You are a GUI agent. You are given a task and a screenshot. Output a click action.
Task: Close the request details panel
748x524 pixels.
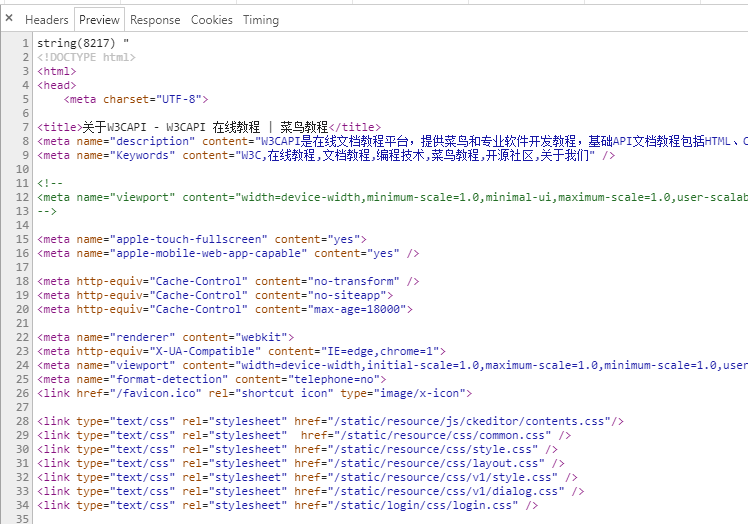(x=9, y=19)
